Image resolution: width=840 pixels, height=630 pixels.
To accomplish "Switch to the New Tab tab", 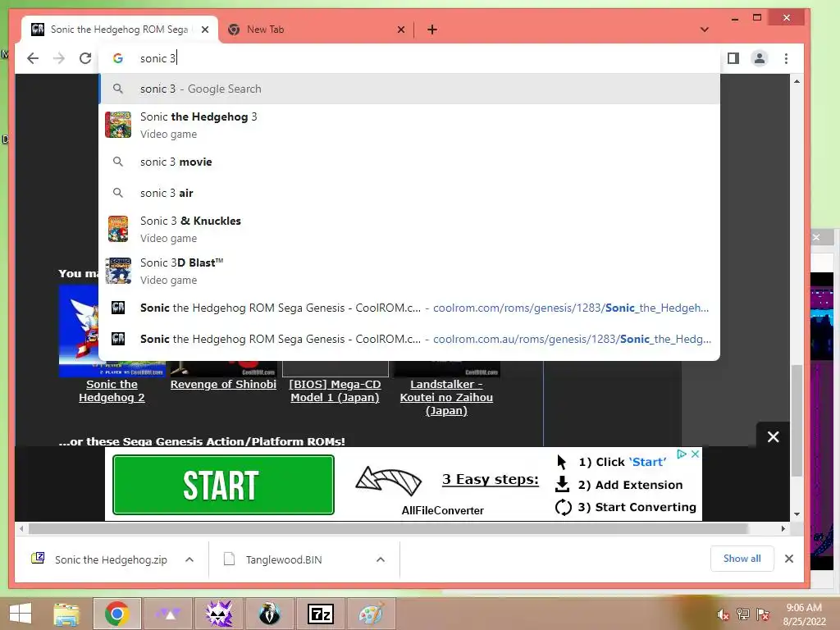I will click(x=316, y=30).
